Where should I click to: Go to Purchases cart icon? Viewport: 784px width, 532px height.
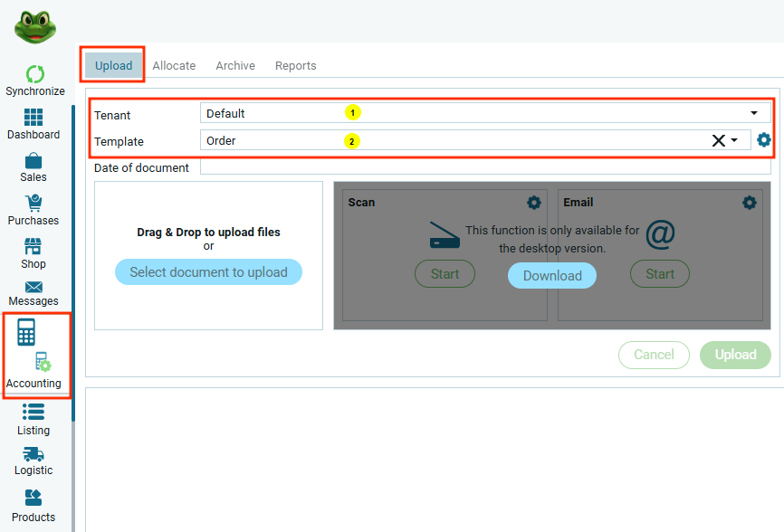point(33,204)
